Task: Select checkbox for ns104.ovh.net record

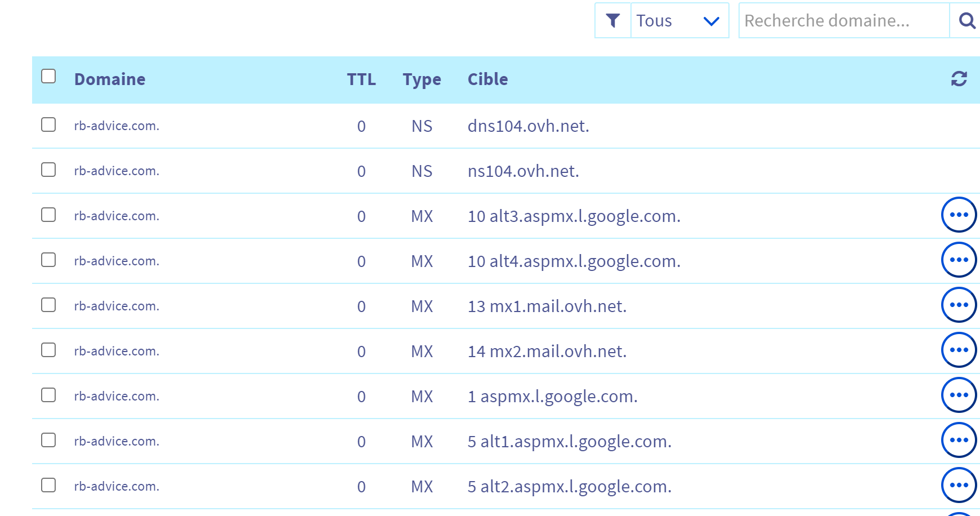Action: pos(48,170)
